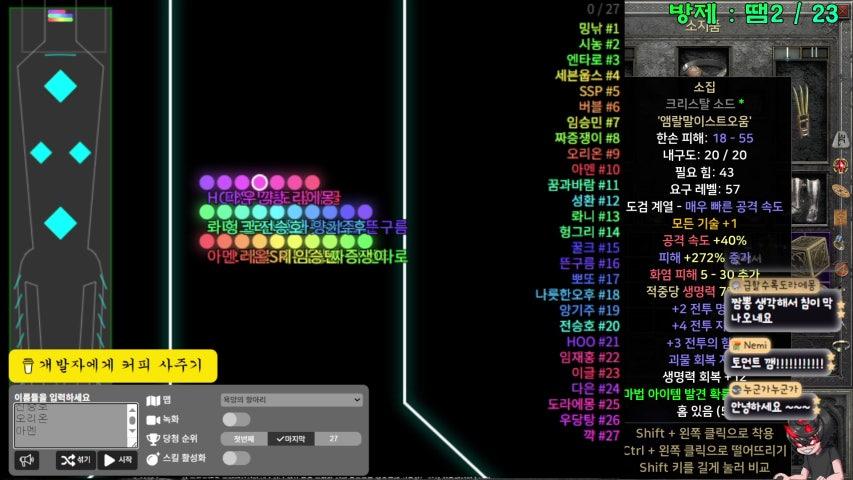The height and width of the screenshot is (480, 853).
Task: Click the megaphone announcement icon button
Action: tap(27, 460)
